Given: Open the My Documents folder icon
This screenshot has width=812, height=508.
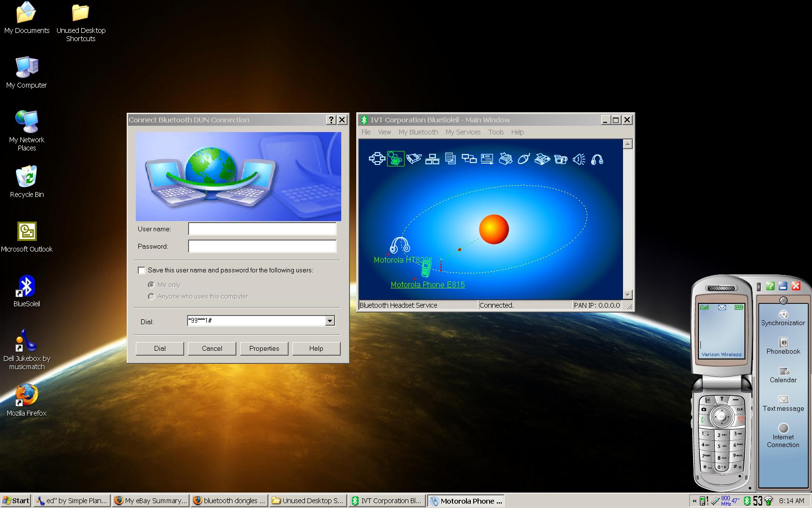Looking at the screenshot, I should coord(27,18).
